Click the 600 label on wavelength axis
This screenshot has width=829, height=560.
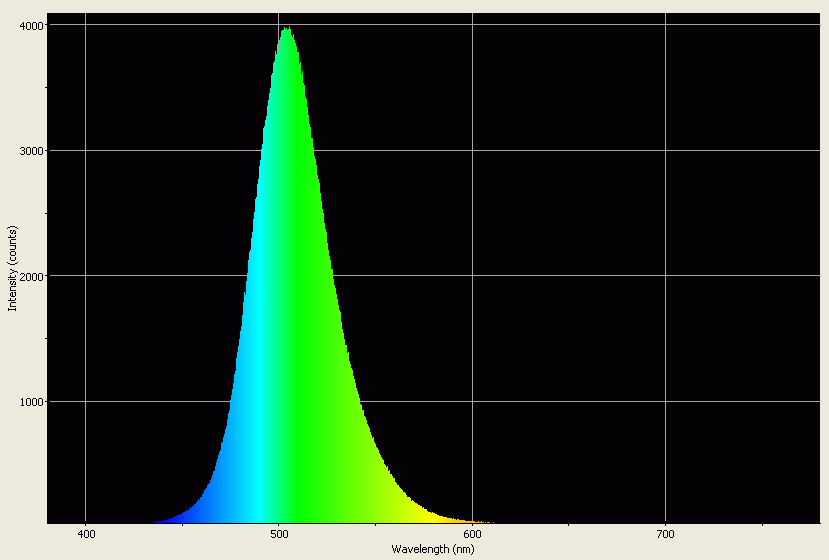coord(472,536)
